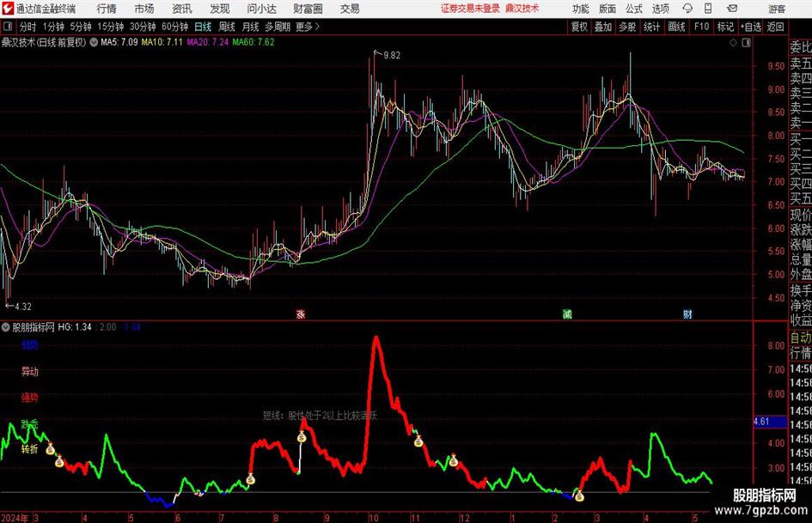Click money bag signal at white vertical line top
The width and height of the screenshot is (812, 523).
302,437
